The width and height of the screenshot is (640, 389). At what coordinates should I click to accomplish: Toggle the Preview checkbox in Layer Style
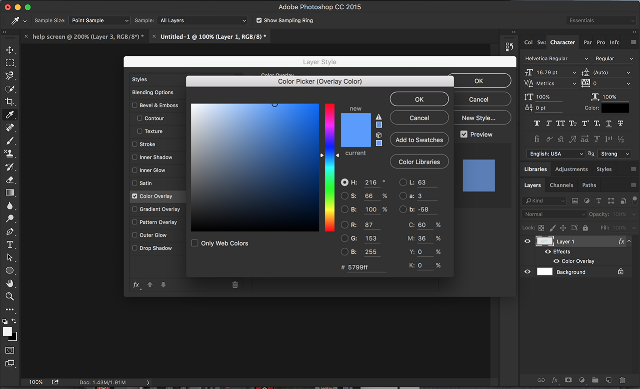click(x=464, y=134)
